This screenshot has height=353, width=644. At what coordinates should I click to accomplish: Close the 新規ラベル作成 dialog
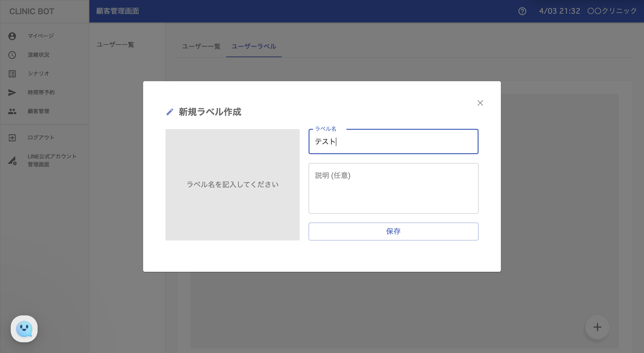click(x=480, y=103)
